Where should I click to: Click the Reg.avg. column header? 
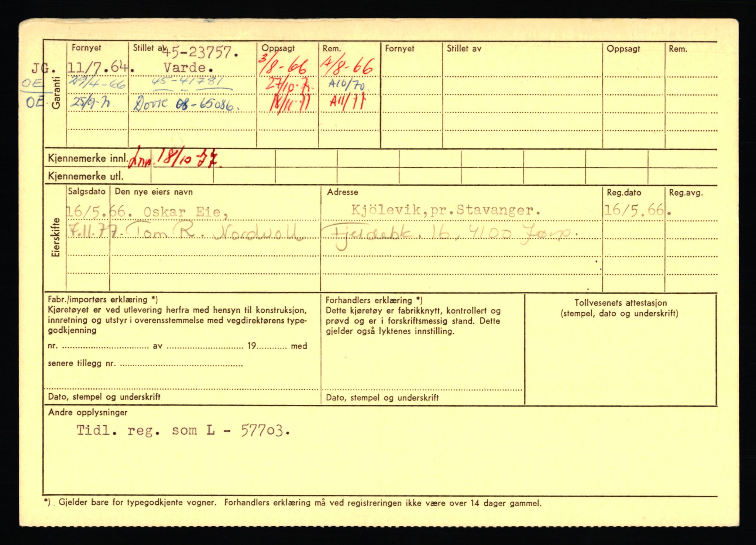pyautogui.click(x=686, y=193)
